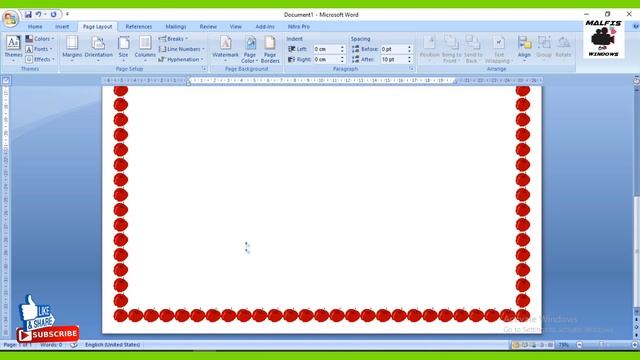Open Margins options

(x=72, y=48)
